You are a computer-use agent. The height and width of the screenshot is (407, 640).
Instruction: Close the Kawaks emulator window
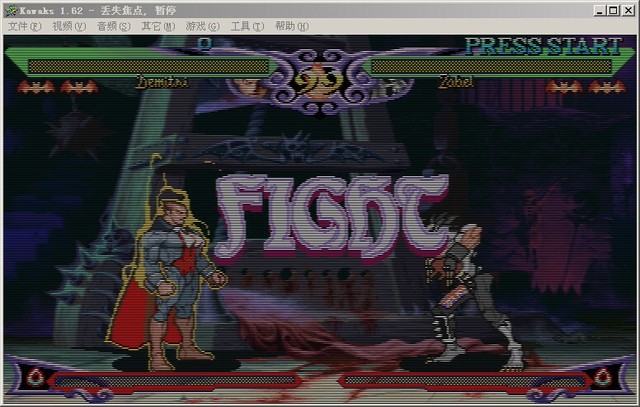coord(628,11)
